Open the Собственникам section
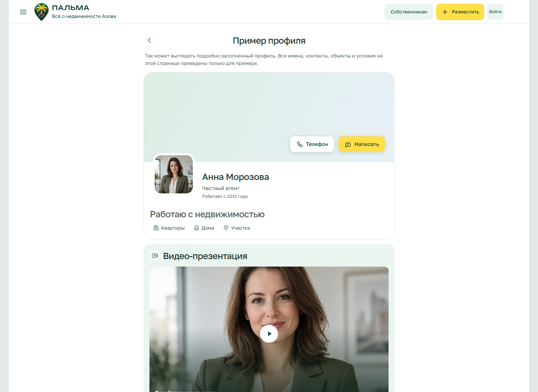The width and height of the screenshot is (538, 392). click(x=409, y=12)
